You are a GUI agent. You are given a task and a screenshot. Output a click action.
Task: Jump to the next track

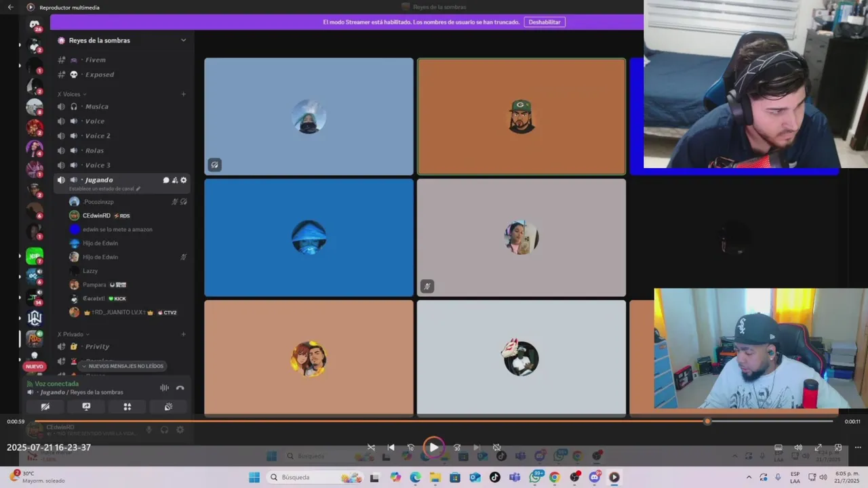pos(477,447)
